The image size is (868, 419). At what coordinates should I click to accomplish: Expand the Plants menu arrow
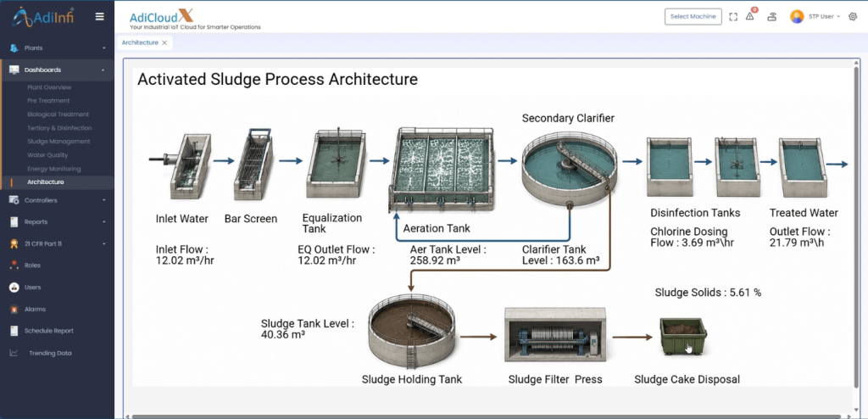click(x=103, y=48)
